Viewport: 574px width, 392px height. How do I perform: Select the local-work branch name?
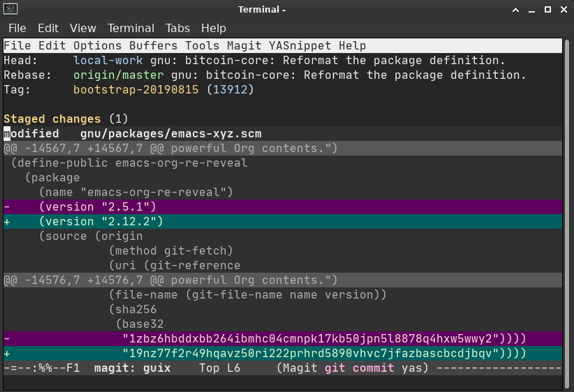(108, 61)
